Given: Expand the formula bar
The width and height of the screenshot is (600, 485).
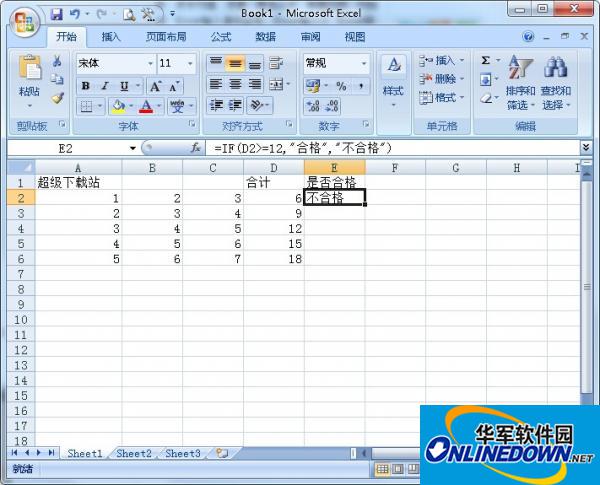Looking at the screenshot, I should pos(585,147).
